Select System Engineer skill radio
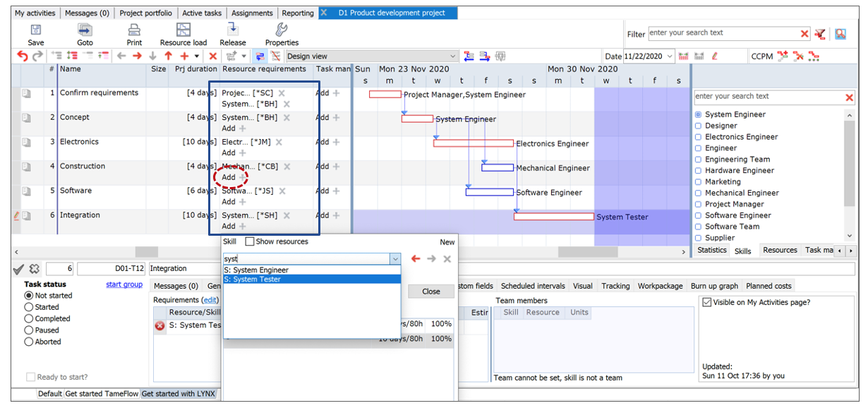The width and height of the screenshot is (868, 408). (x=698, y=114)
